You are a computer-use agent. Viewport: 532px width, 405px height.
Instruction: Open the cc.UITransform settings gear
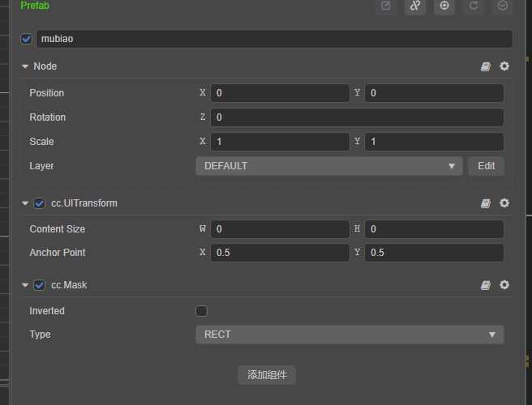[x=504, y=203]
